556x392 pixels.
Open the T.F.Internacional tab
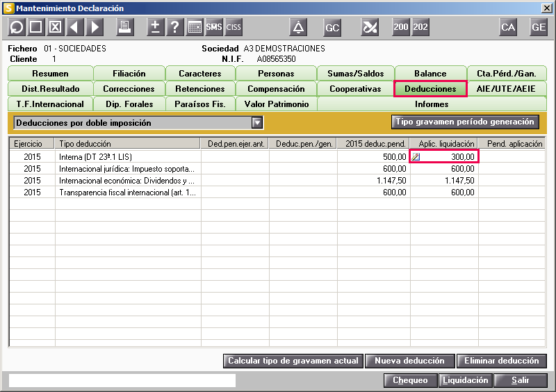point(50,104)
